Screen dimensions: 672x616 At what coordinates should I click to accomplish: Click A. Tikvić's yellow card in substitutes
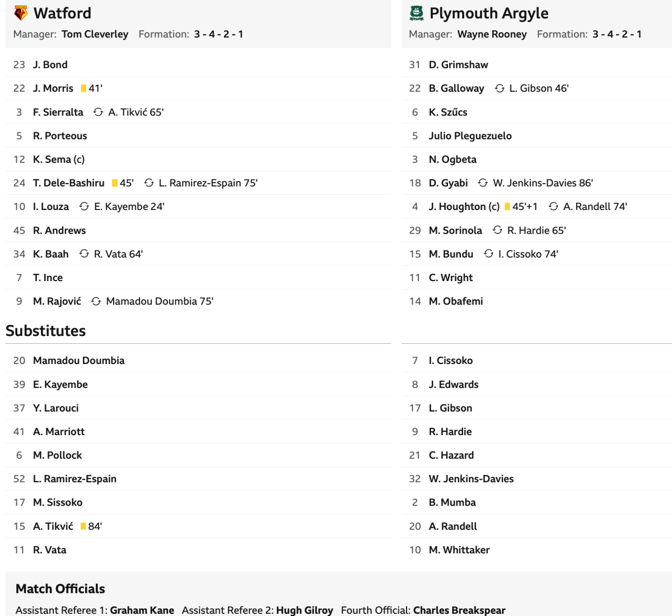coord(83,526)
